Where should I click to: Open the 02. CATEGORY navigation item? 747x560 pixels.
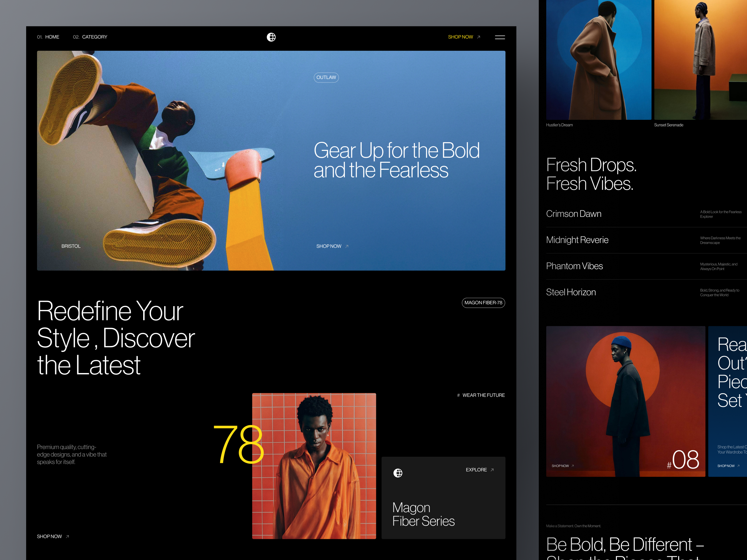pos(90,37)
